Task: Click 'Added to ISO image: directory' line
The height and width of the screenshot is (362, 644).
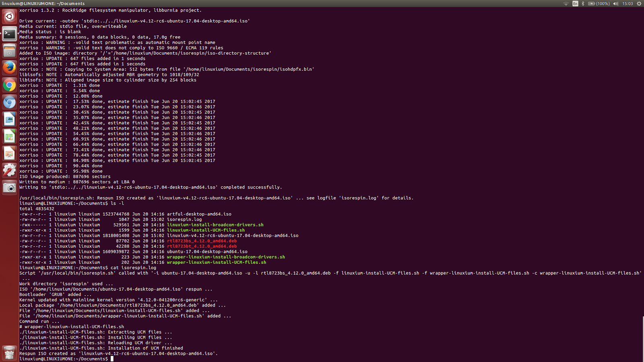Action: (x=145, y=53)
